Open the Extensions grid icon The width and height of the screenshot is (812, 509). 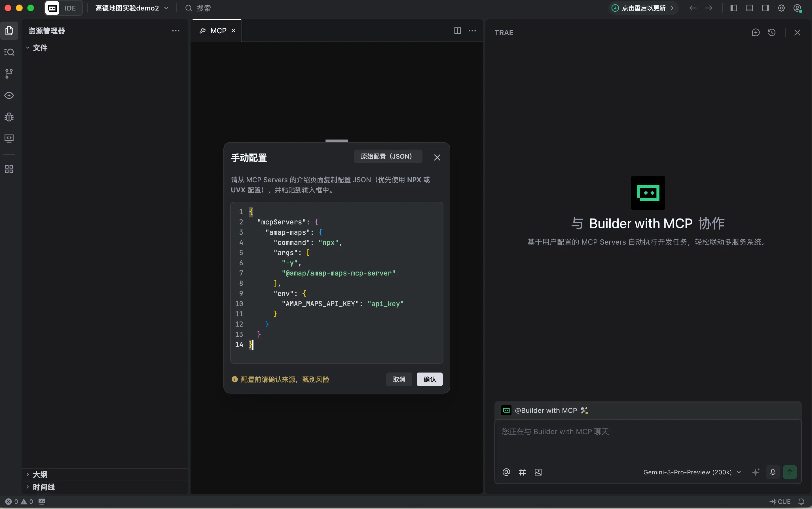tap(9, 169)
